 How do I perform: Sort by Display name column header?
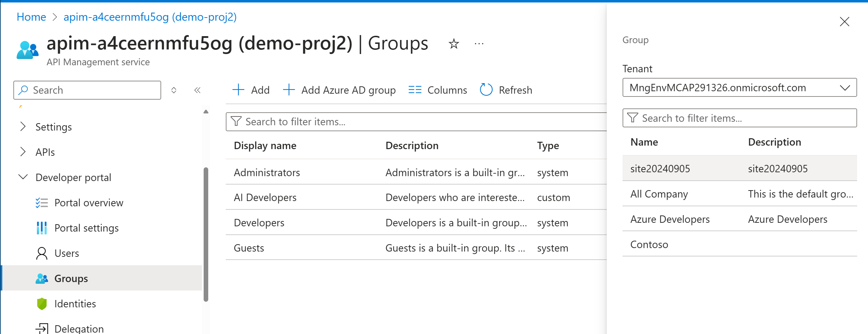pos(265,146)
